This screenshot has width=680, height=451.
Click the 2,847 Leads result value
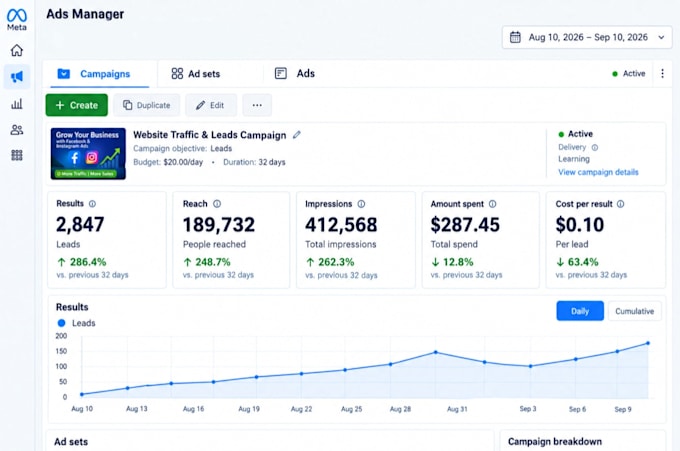80,225
